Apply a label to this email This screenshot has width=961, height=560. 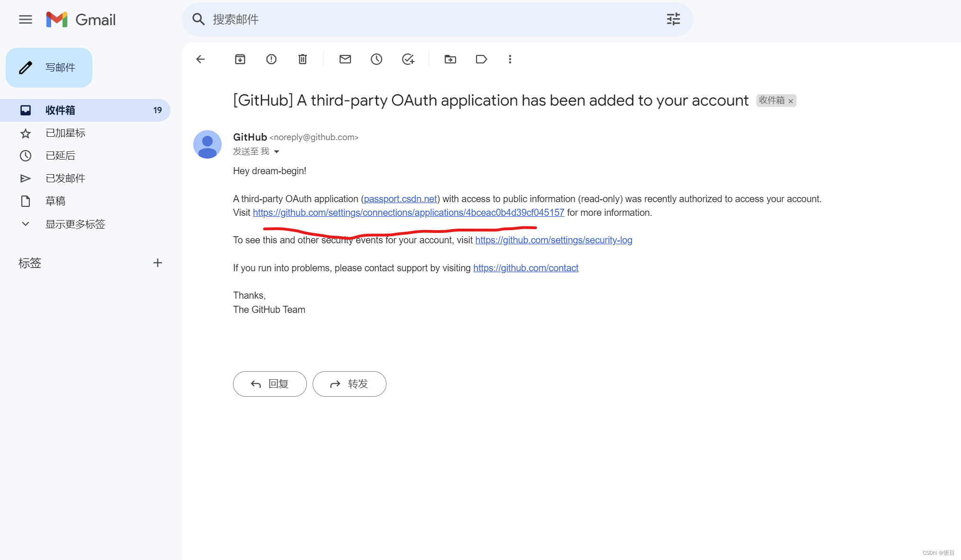(x=481, y=59)
